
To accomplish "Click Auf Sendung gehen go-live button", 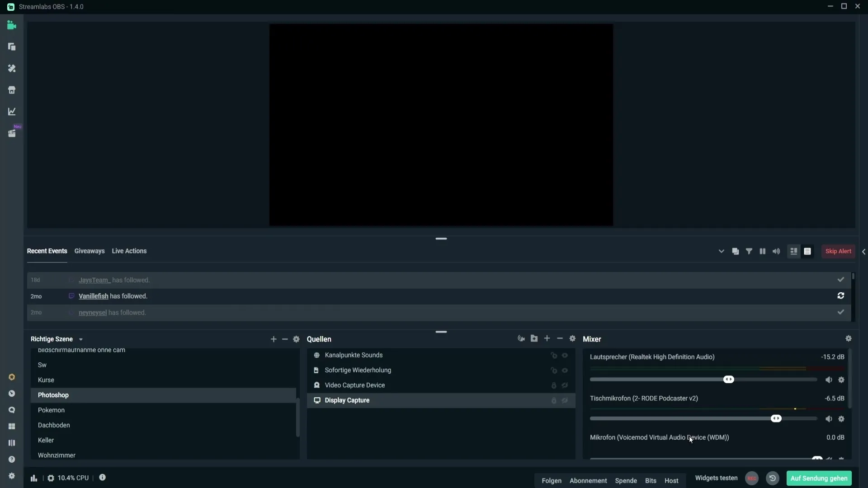I will (x=820, y=478).
